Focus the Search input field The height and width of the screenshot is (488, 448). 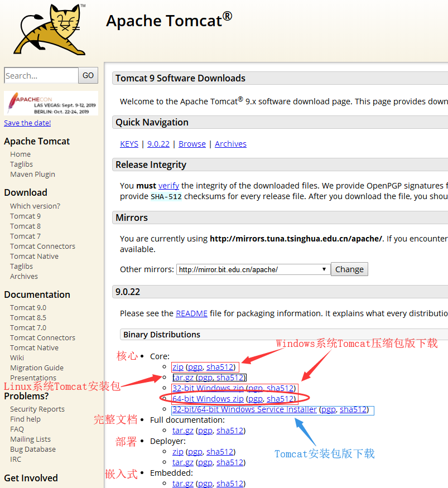click(x=41, y=76)
